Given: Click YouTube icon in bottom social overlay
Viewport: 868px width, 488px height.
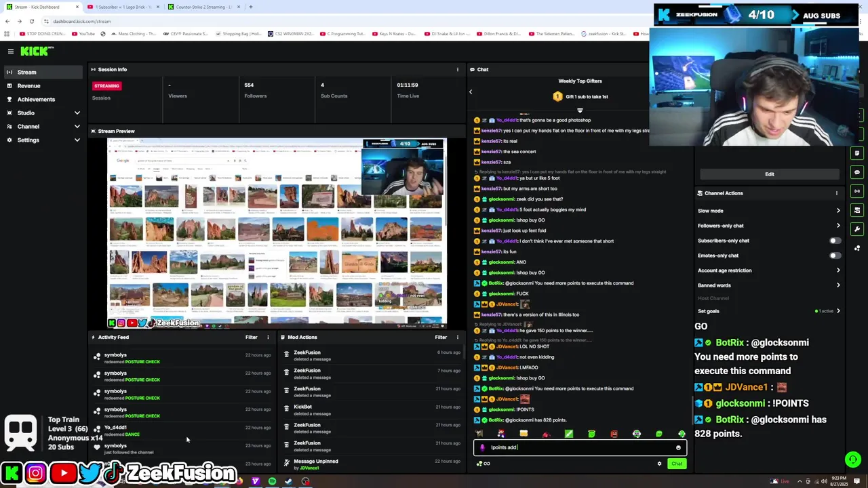Looking at the screenshot, I should [x=63, y=472].
